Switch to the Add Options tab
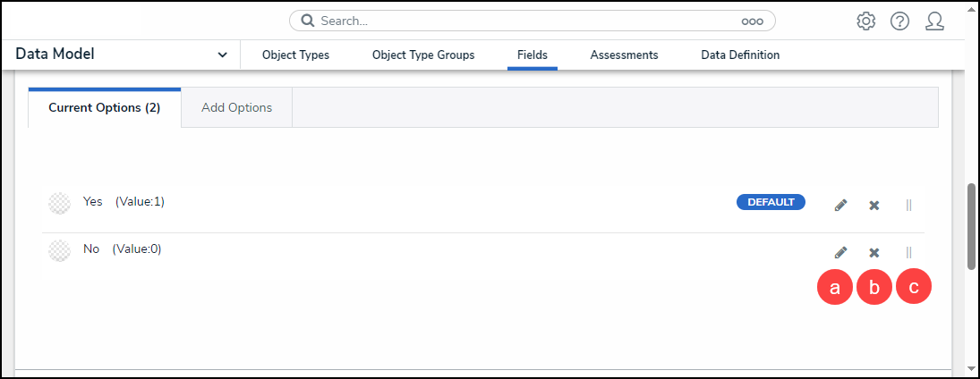This screenshot has width=980, height=379. point(236,107)
